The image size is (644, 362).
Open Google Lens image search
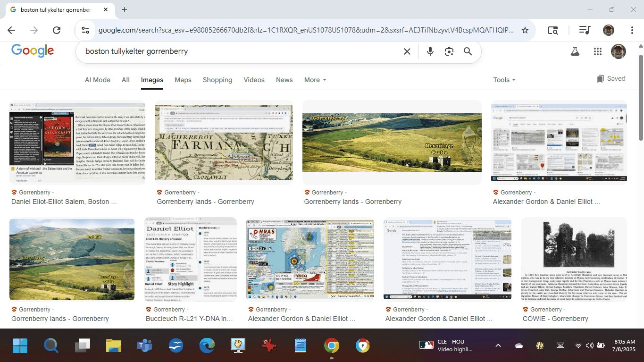pyautogui.click(x=449, y=51)
